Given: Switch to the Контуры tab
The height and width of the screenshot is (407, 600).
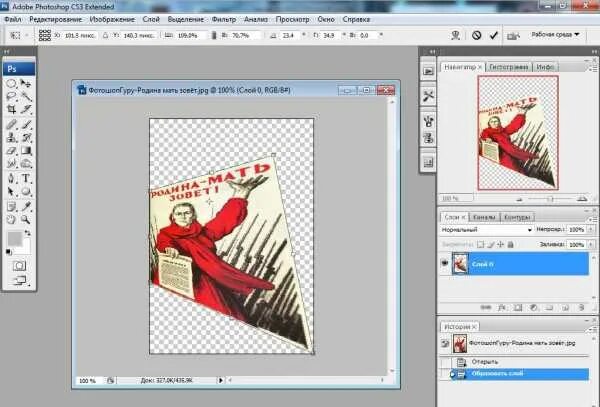Looking at the screenshot, I should [x=517, y=217].
